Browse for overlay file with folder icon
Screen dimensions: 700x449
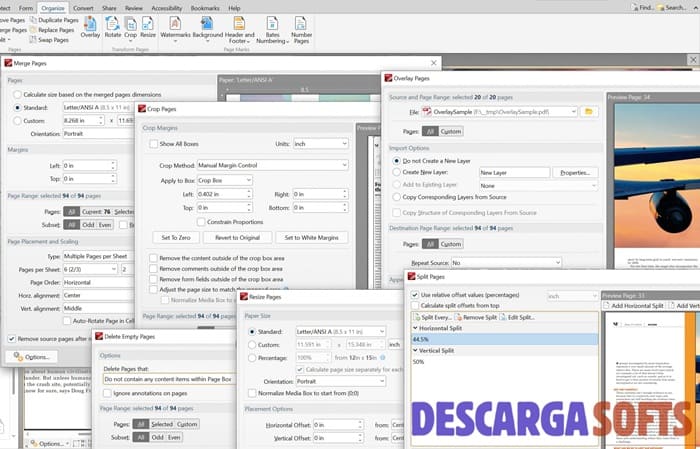[589, 112]
